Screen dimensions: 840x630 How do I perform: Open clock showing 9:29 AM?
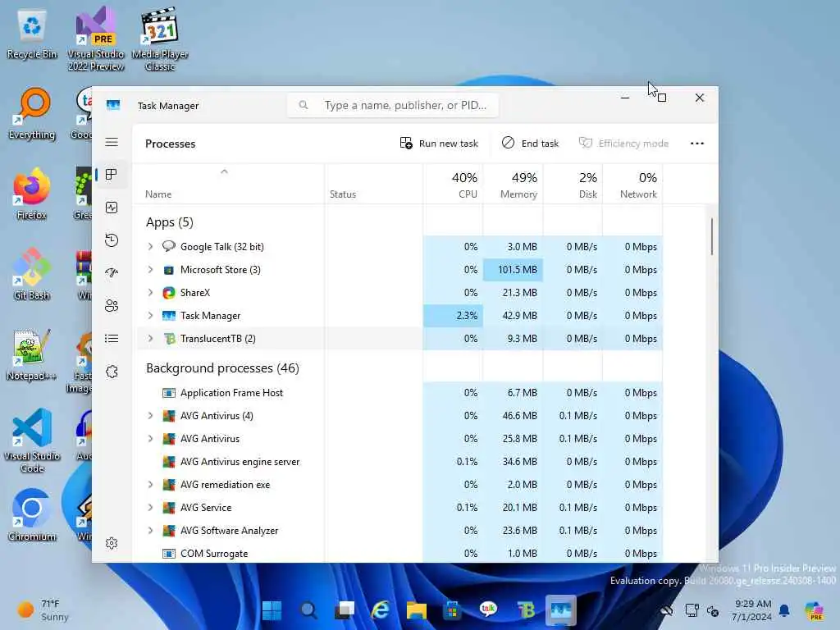pos(751,610)
